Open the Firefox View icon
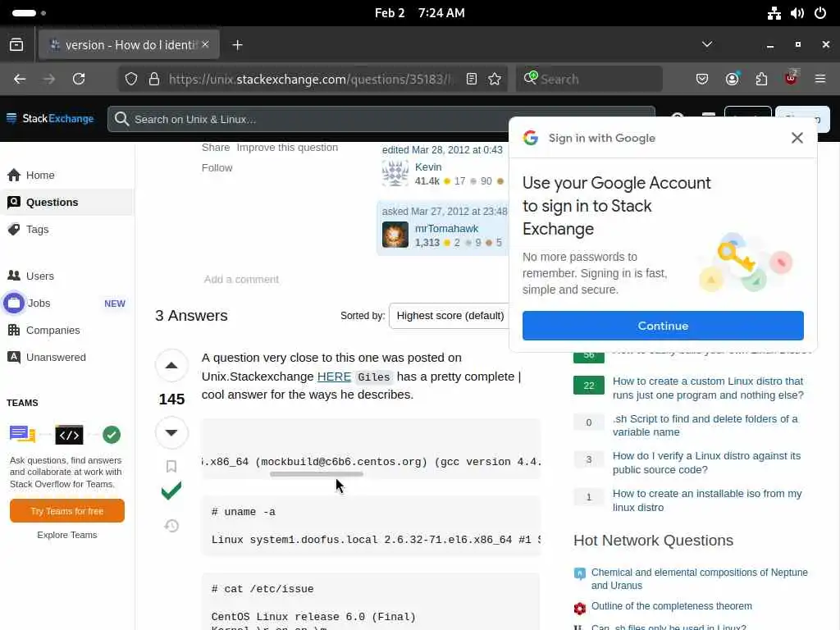Image resolution: width=840 pixels, height=630 pixels. 16,44
